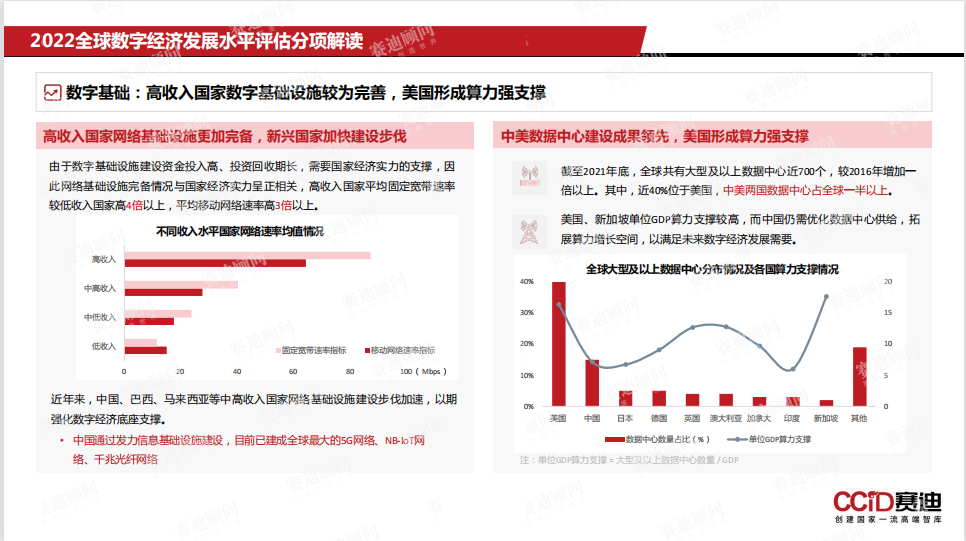Click the 高收入 axis label

pyautogui.click(x=104, y=259)
